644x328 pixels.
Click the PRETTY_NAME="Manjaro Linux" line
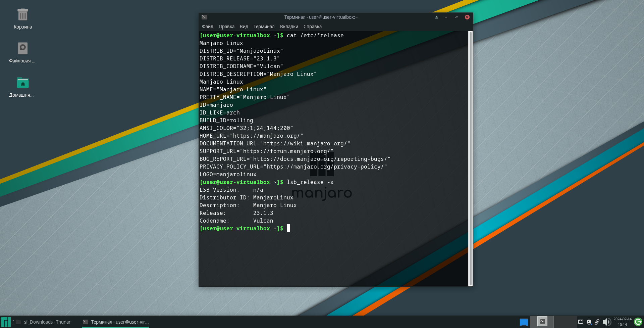[x=245, y=97]
